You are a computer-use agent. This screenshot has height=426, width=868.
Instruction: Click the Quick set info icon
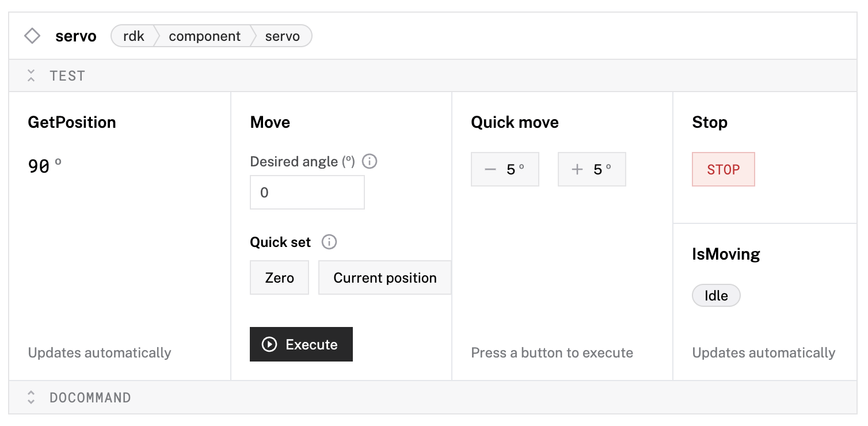[329, 242]
